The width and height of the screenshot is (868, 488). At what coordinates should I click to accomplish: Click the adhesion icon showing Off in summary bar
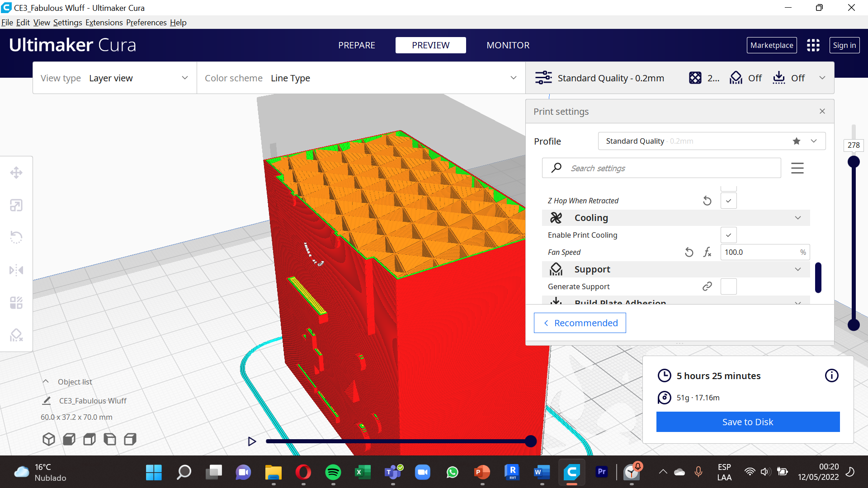pos(779,78)
